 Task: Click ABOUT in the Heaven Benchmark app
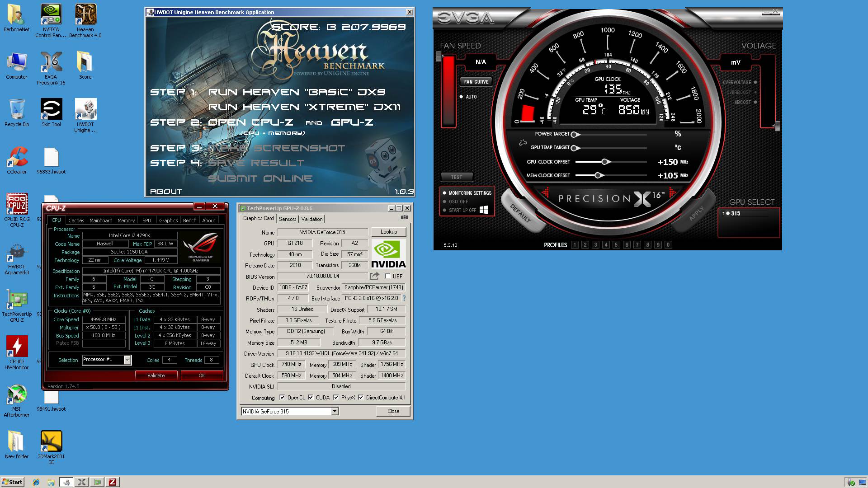tap(166, 192)
